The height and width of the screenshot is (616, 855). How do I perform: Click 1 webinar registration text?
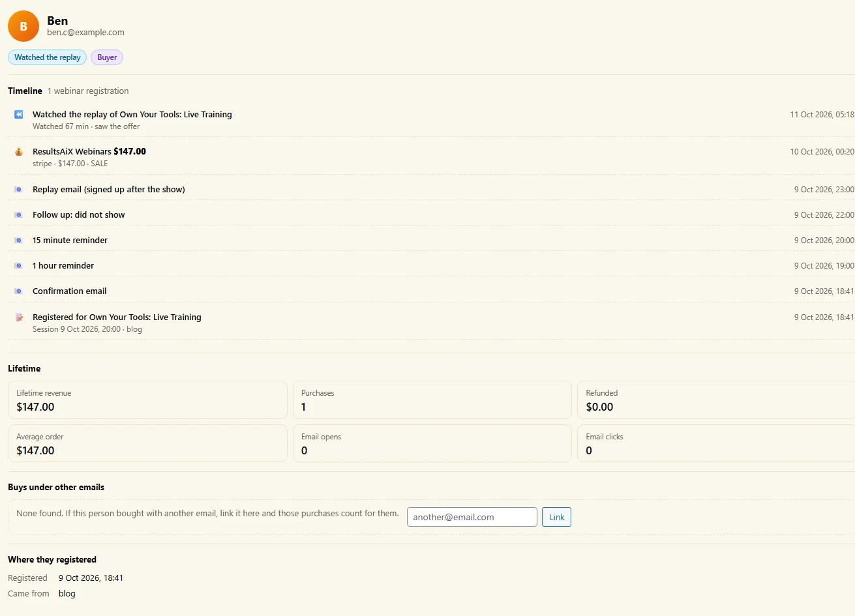coord(88,91)
